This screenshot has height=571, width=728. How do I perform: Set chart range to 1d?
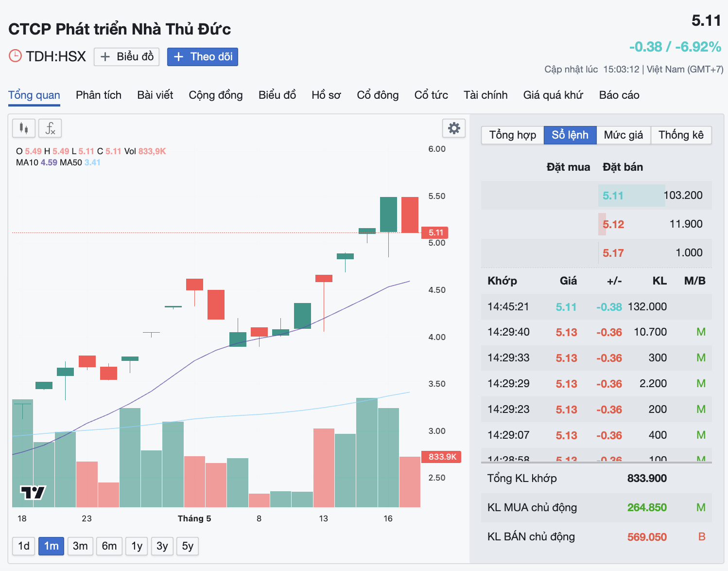pyautogui.click(x=24, y=546)
